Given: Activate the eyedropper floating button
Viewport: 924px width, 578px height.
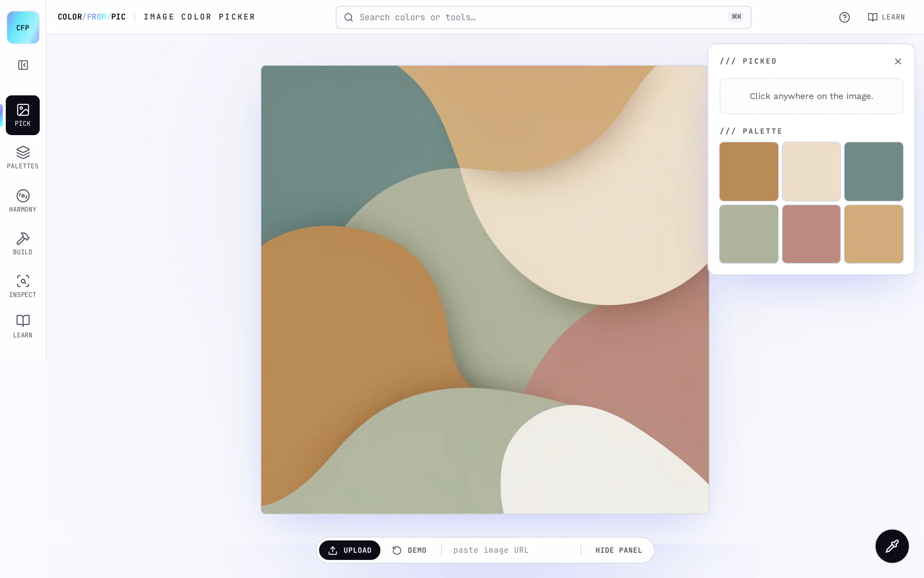Looking at the screenshot, I should click(x=892, y=546).
